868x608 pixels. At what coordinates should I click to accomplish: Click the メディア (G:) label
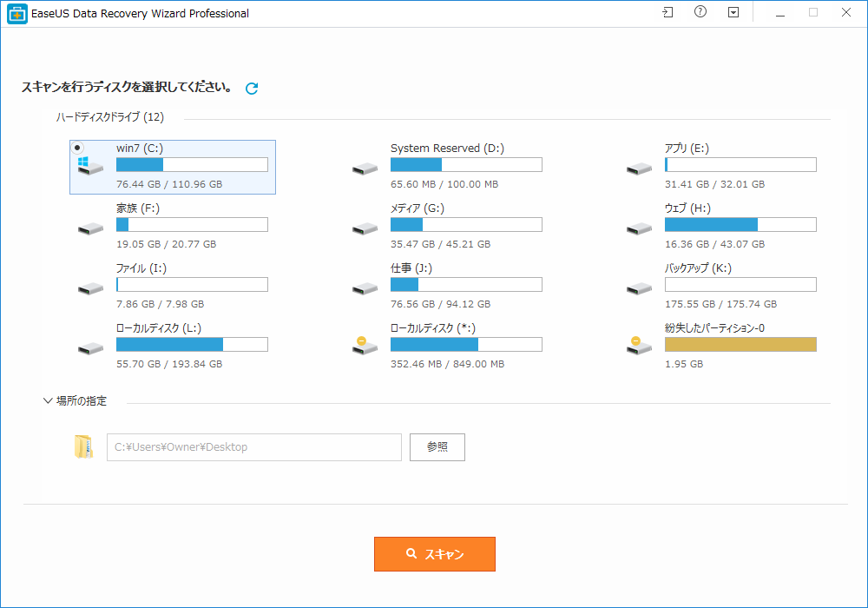[x=418, y=208]
